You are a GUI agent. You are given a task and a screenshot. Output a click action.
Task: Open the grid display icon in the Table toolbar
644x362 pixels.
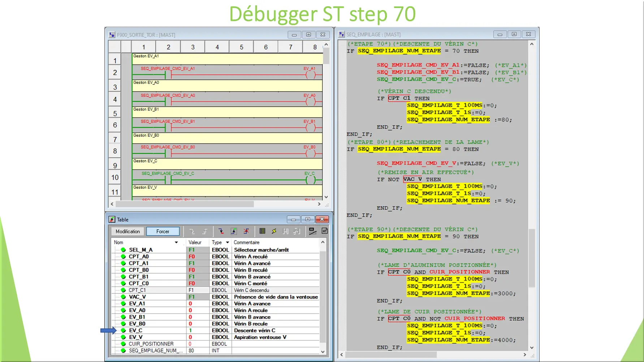[263, 231]
